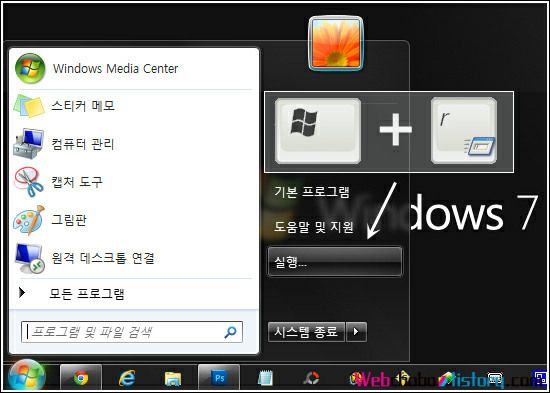Select 실행... Run command

tap(335, 261)
